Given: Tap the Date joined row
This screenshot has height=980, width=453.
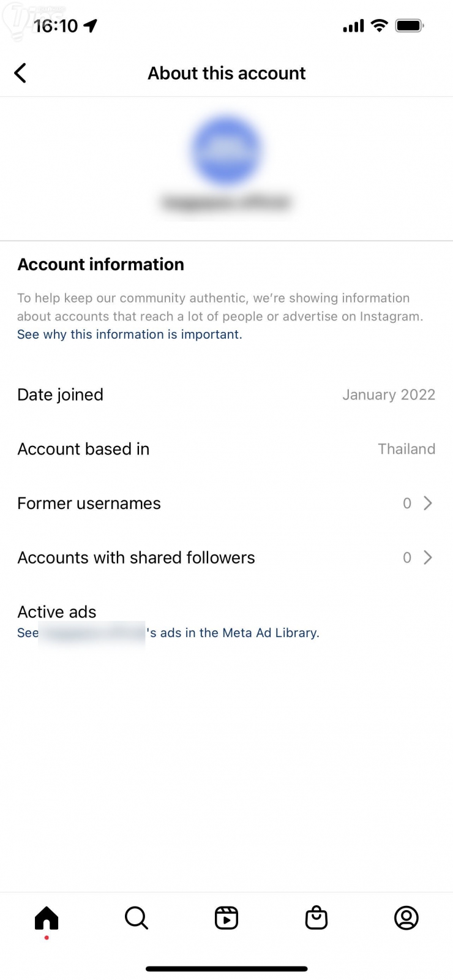Looking at the screenshot, I should (x=226, y=394).
